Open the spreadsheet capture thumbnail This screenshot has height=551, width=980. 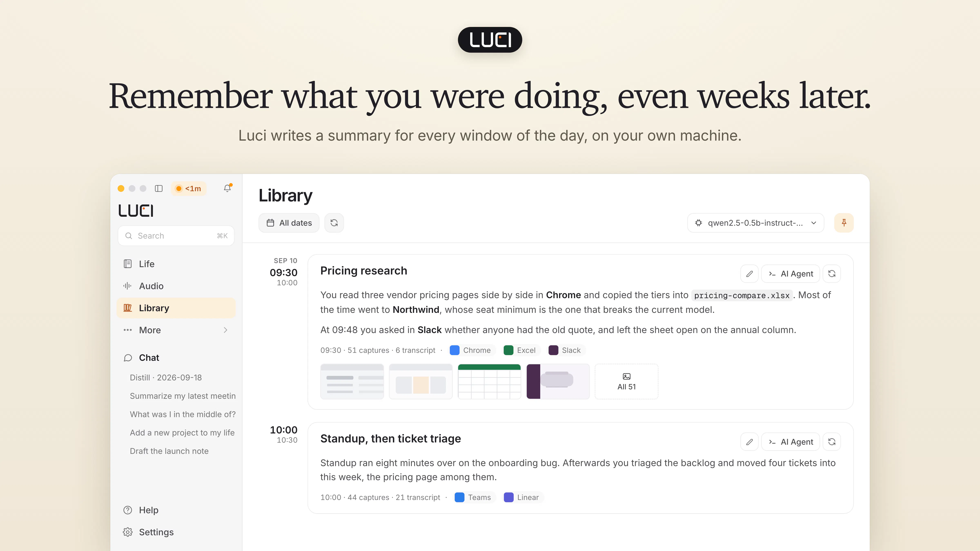pos(489,381)
